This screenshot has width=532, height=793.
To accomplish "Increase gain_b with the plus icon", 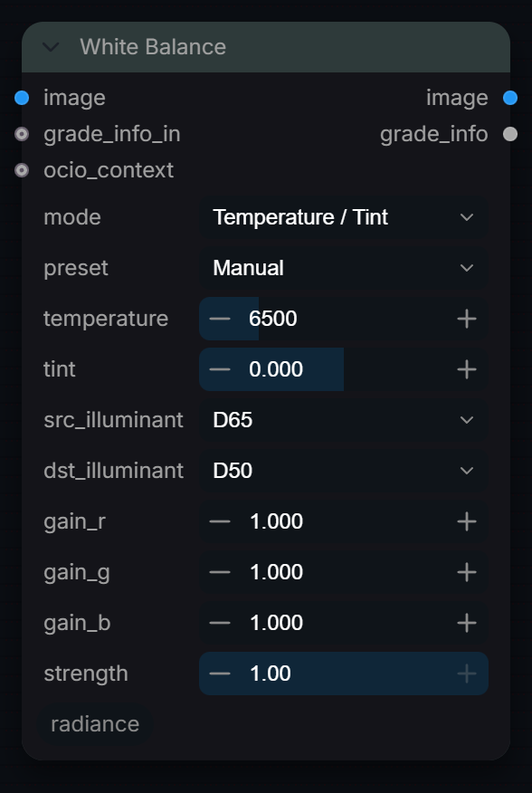I will (467, 623).
